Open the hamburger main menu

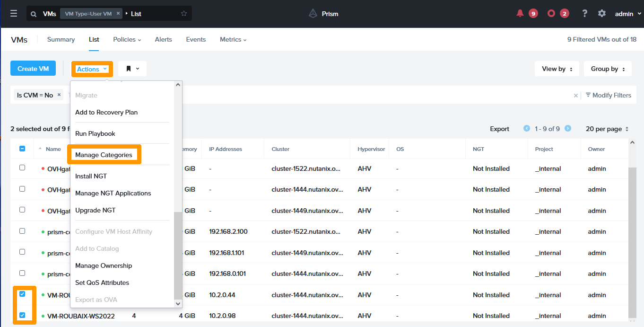[14, 14]
